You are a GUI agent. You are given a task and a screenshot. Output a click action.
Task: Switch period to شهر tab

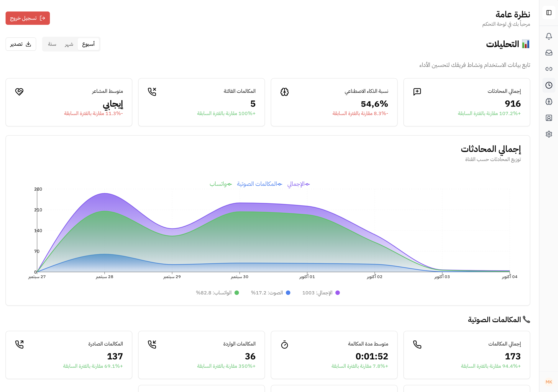[x=69, y=44]
